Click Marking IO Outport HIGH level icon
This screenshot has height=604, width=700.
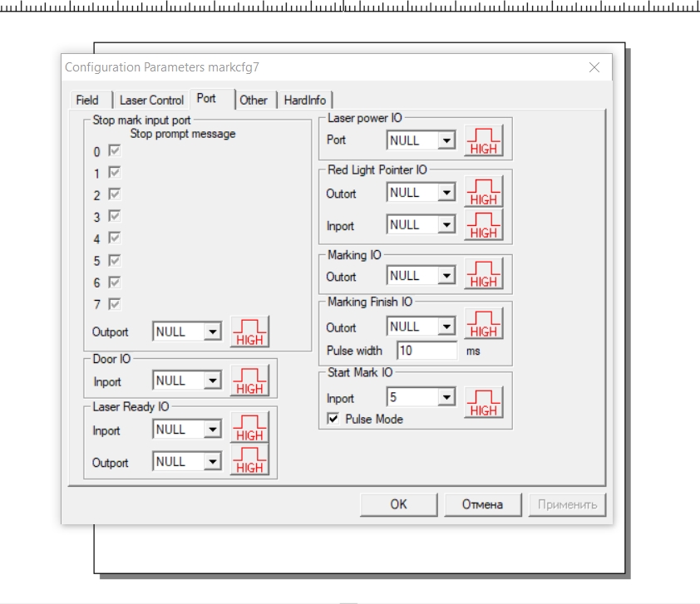(483, 276)
